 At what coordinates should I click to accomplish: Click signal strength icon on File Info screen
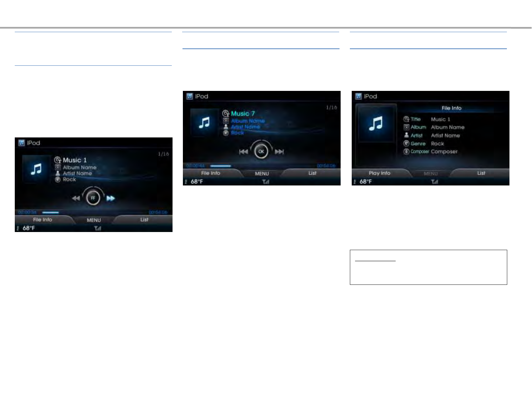[434, 182]
